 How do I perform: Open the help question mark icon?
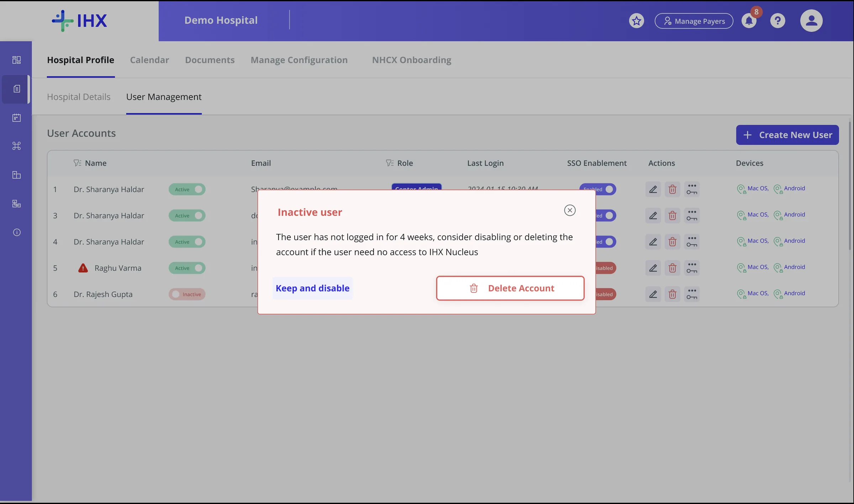(777, 21)
